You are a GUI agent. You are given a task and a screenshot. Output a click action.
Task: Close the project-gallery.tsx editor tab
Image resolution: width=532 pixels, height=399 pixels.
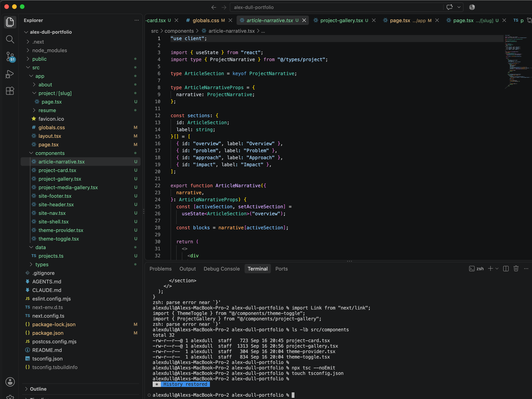[x=374, y=20]
